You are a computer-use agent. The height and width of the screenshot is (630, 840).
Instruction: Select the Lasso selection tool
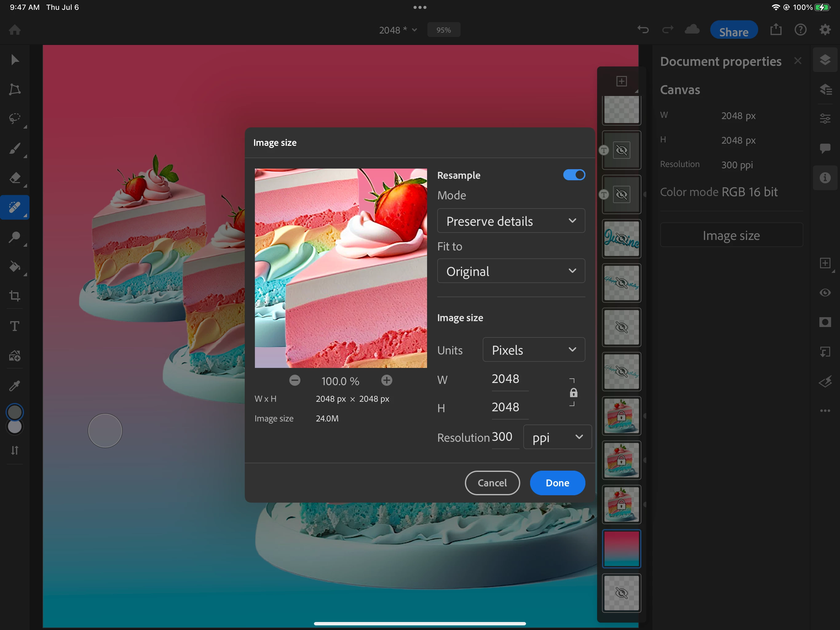pos(14,118)
